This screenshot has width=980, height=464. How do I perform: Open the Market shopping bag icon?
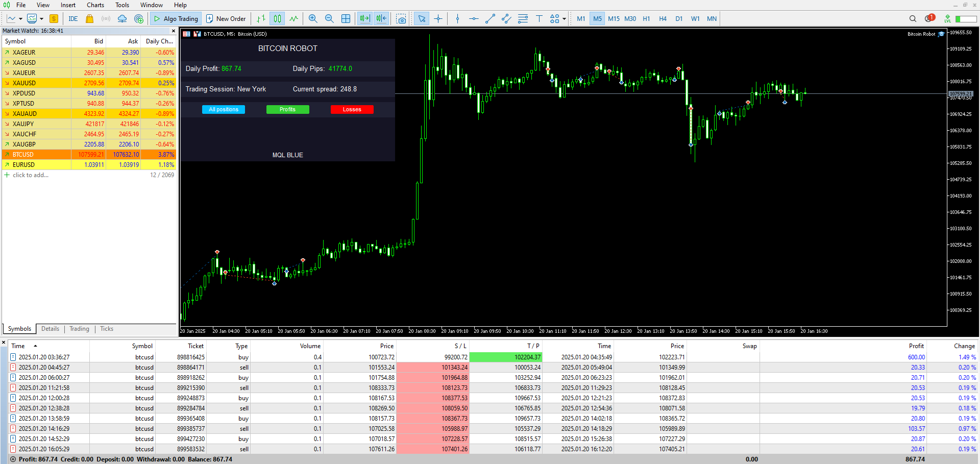click(x=90, y=19)
